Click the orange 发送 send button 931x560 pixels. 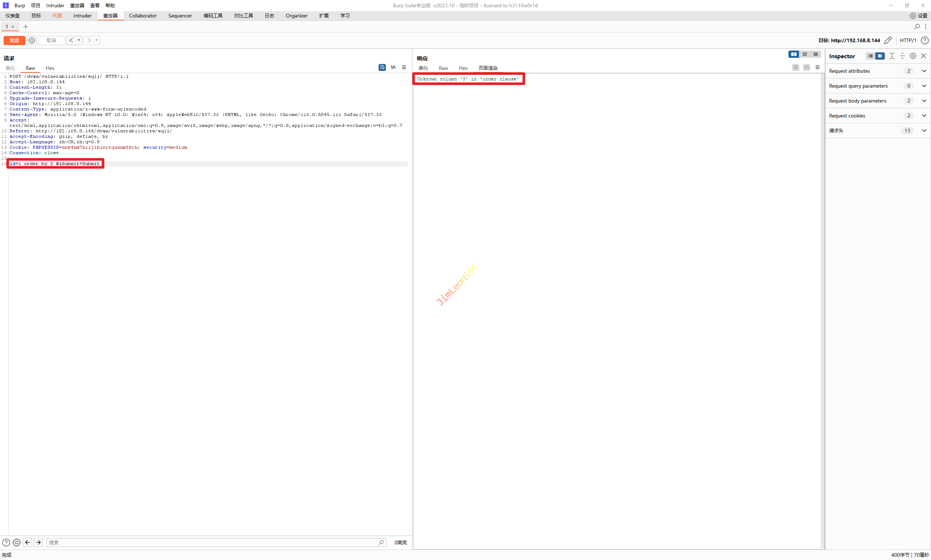(x=14, y=40)
